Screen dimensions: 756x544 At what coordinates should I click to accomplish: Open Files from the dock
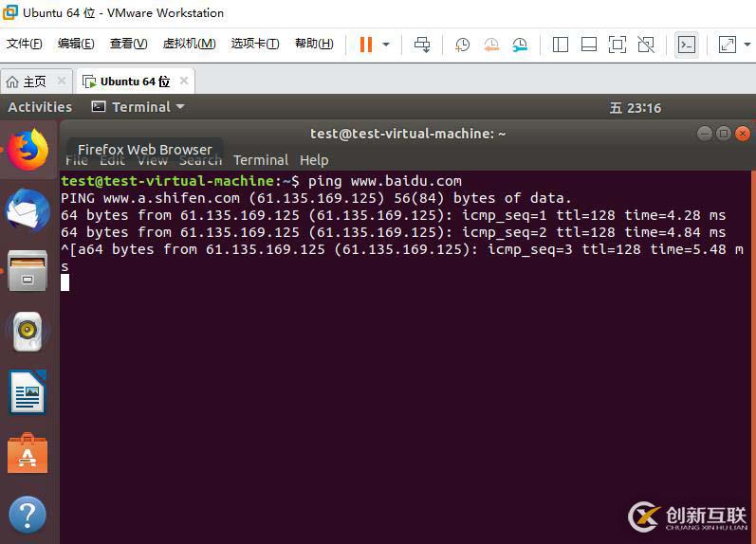tap(28, 271)
